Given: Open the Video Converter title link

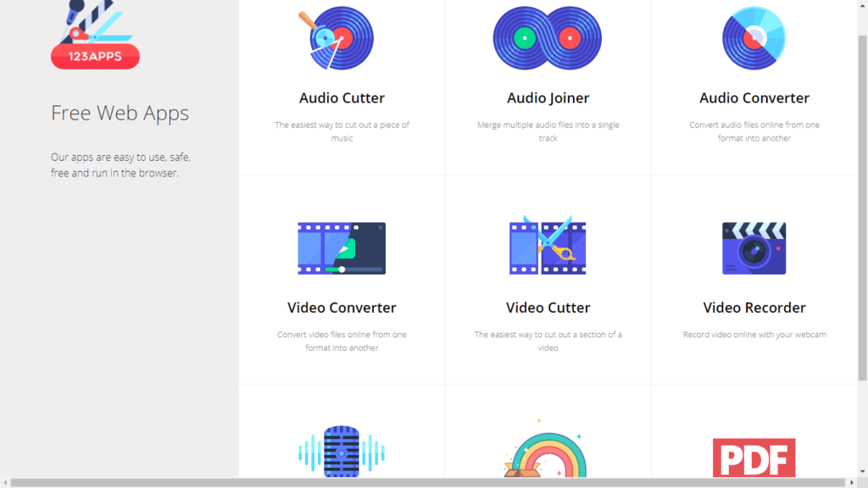Looking at the screenshot, I should point(342,308).
